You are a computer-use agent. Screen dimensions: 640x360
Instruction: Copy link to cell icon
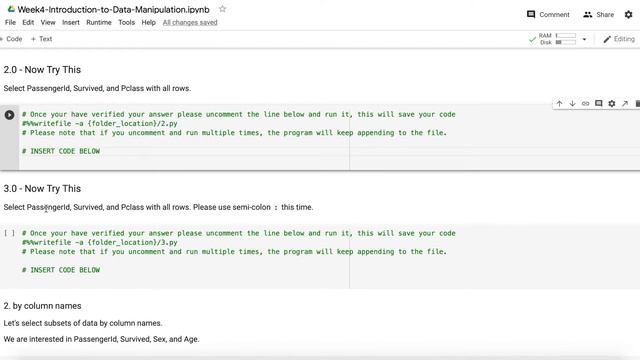tap(585, 104)
